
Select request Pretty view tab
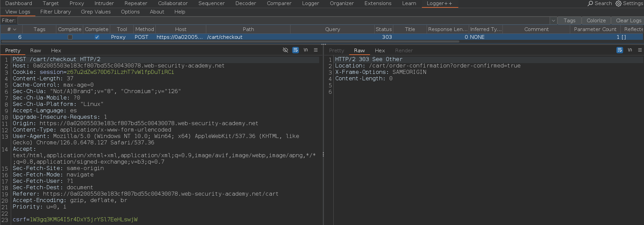point(13,51)
